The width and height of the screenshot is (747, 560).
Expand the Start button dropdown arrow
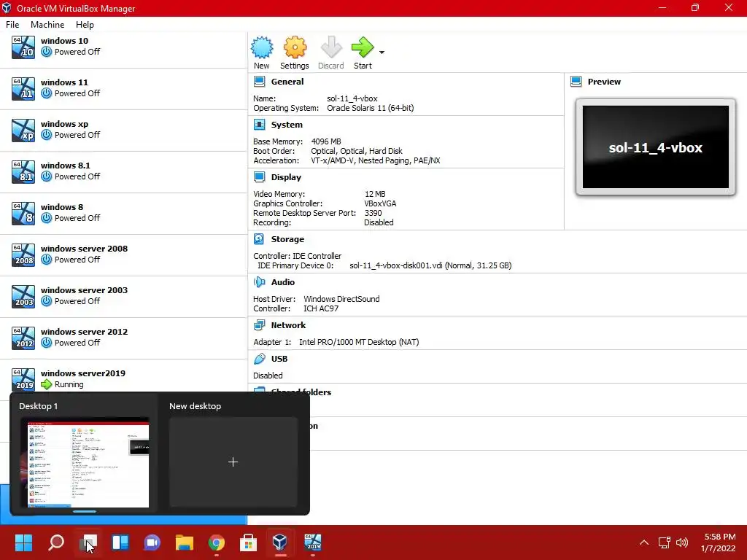click(382, 52)
